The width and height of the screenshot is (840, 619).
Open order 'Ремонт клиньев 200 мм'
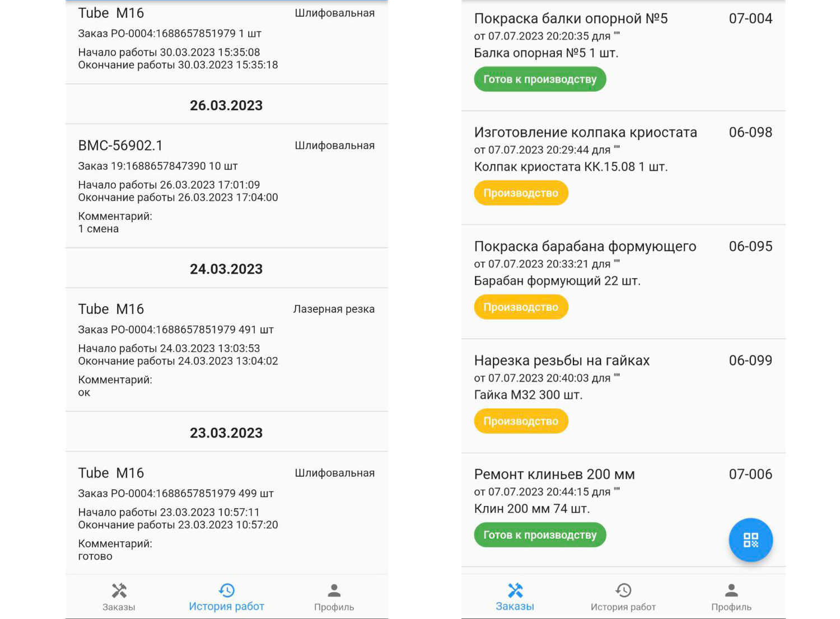click(x=554, y=475)
